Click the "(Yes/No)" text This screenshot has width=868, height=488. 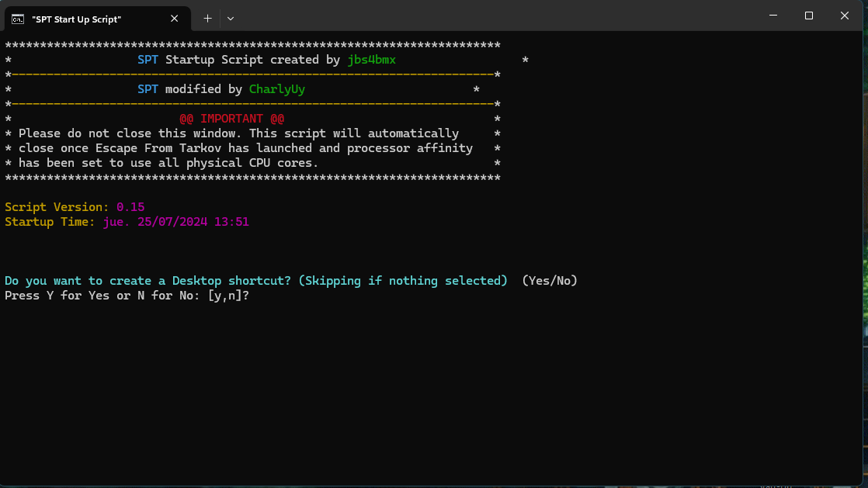[x=550, y=281]
